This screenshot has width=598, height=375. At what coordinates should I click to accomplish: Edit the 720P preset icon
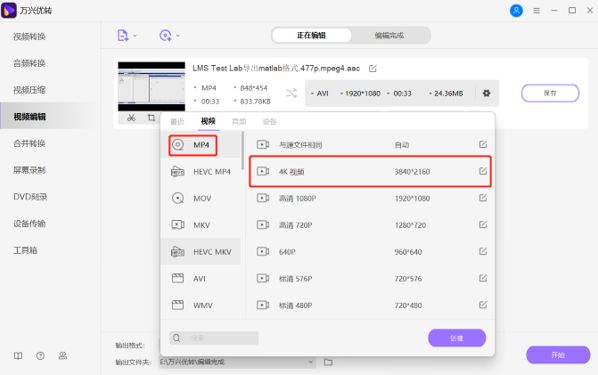tap(483, 225)
